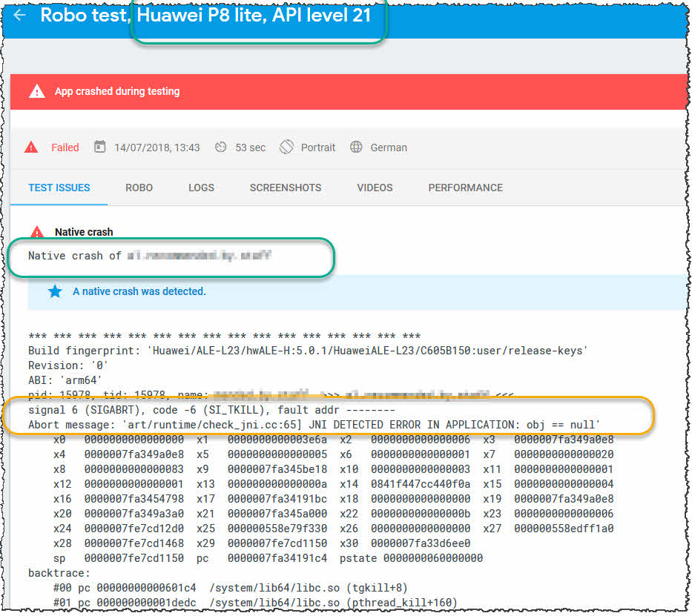The image size is (692, 616).
Task: Click the 'Portrait' orientation label
Action: (317, 148)
